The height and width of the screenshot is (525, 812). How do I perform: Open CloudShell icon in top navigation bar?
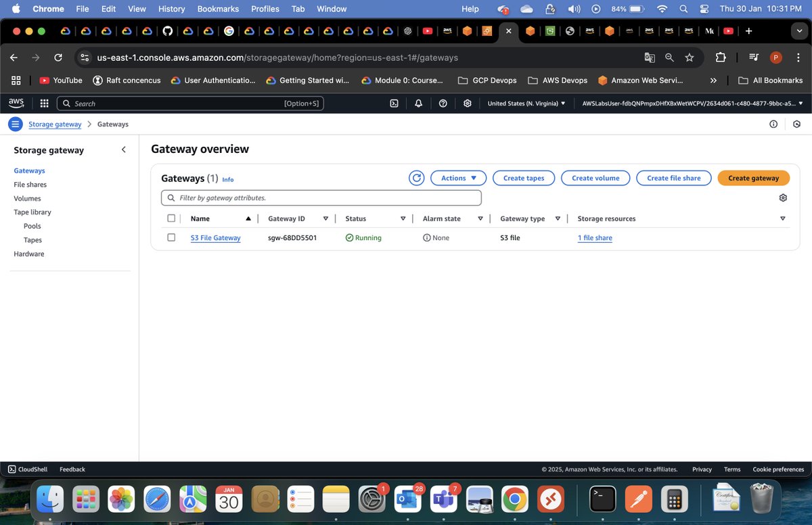tap(394, 104)
